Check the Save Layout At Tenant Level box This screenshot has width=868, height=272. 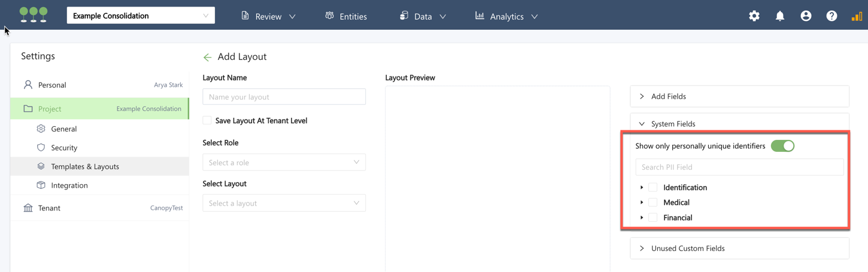pos(207,121)
